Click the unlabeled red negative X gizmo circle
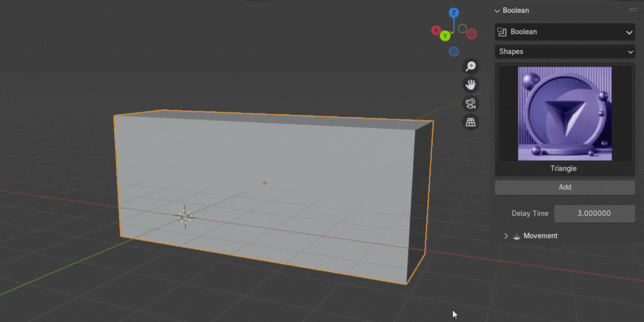The height and width of the screenshot is (322, 644). point(472,34)
